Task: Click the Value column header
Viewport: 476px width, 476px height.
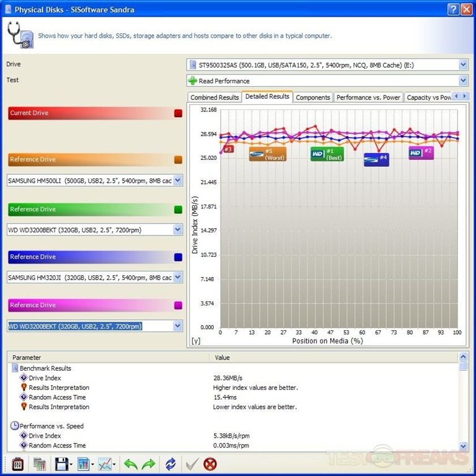Action: (x=223, y=358)
